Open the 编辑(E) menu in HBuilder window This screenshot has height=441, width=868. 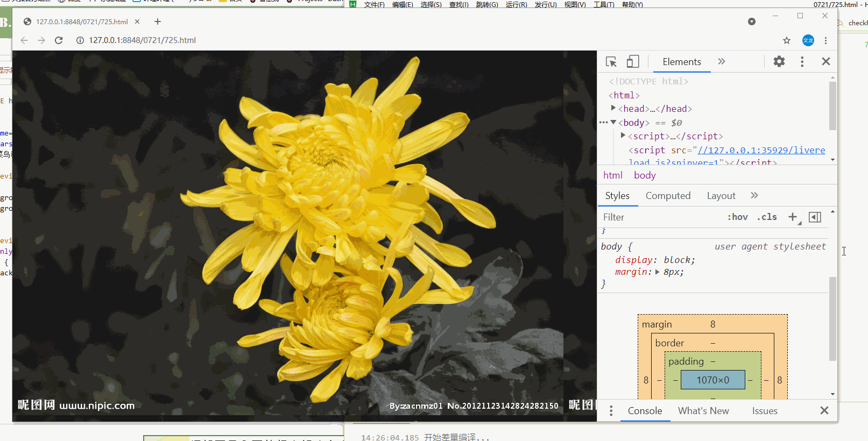[403, 5]
